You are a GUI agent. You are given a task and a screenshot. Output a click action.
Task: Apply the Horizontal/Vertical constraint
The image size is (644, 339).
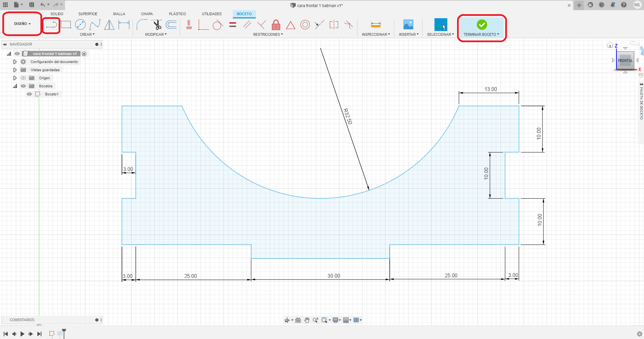point(189,25)
